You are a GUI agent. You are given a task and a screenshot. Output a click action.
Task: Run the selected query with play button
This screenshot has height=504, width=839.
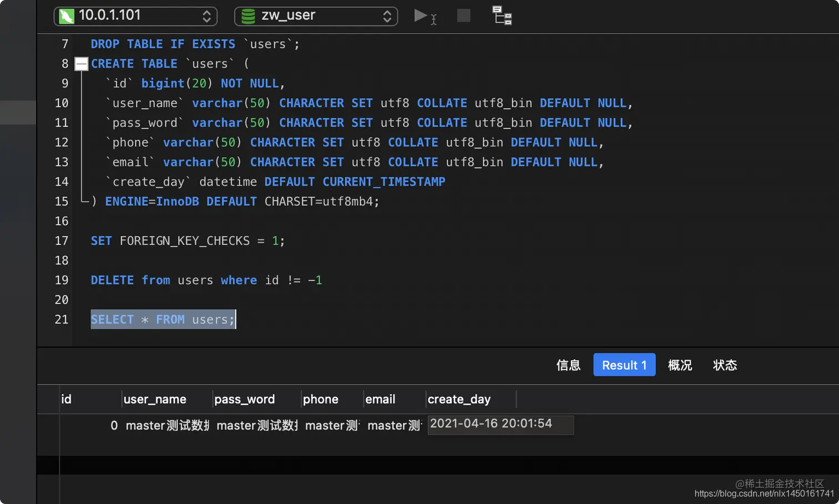point(421,16)
